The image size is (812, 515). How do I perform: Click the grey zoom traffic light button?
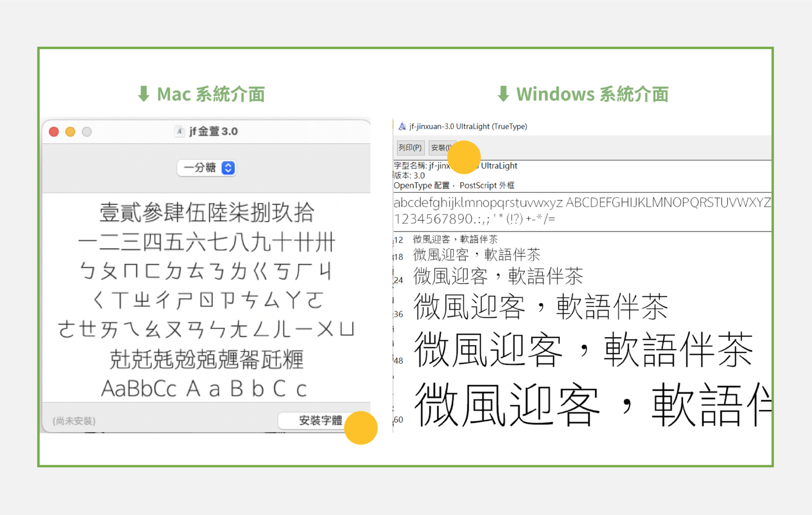[x=86, y=132]
